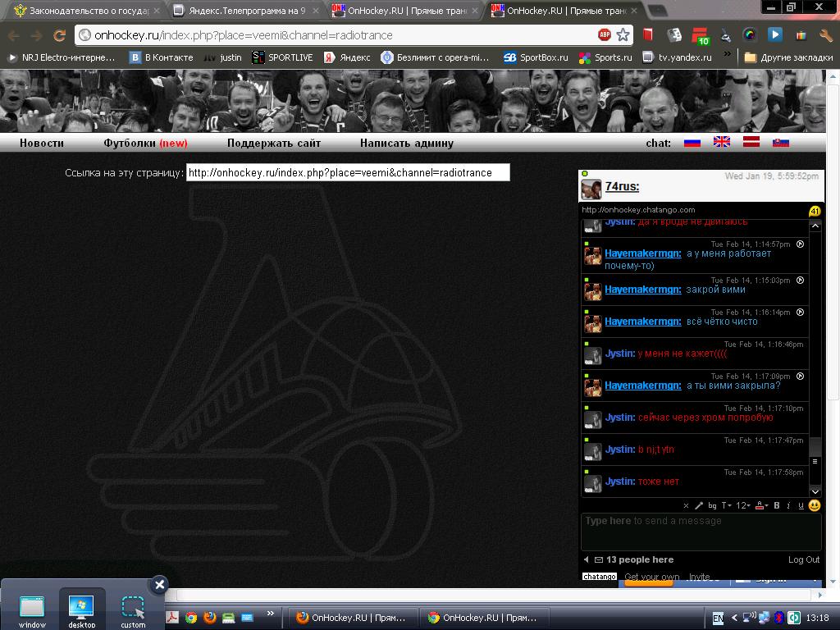Insert a smiley with the emoticon icon

[x=815, y=505]
